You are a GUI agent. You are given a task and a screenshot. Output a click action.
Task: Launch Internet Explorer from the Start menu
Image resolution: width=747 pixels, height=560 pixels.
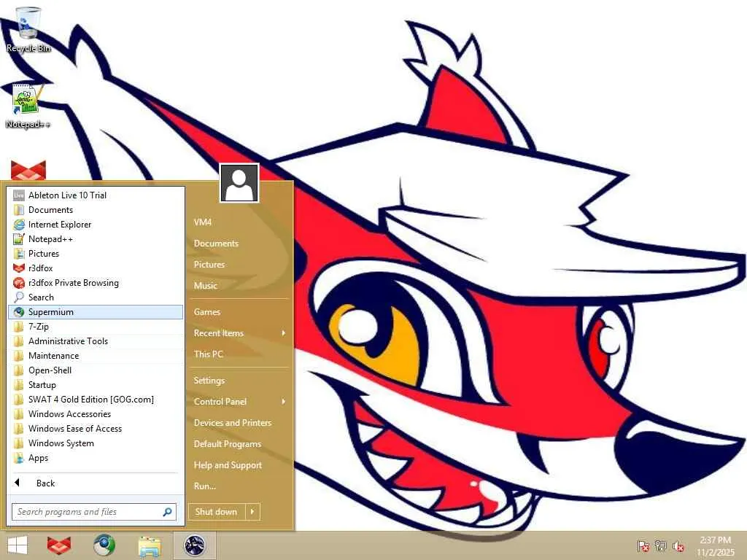[x=96, y=225]
